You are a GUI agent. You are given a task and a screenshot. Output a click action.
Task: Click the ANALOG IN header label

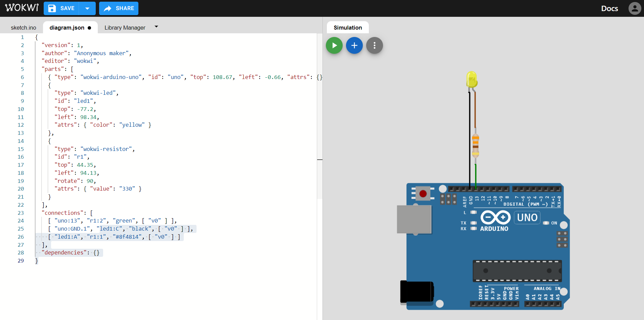pyautogui.click(x=547, y=288)
